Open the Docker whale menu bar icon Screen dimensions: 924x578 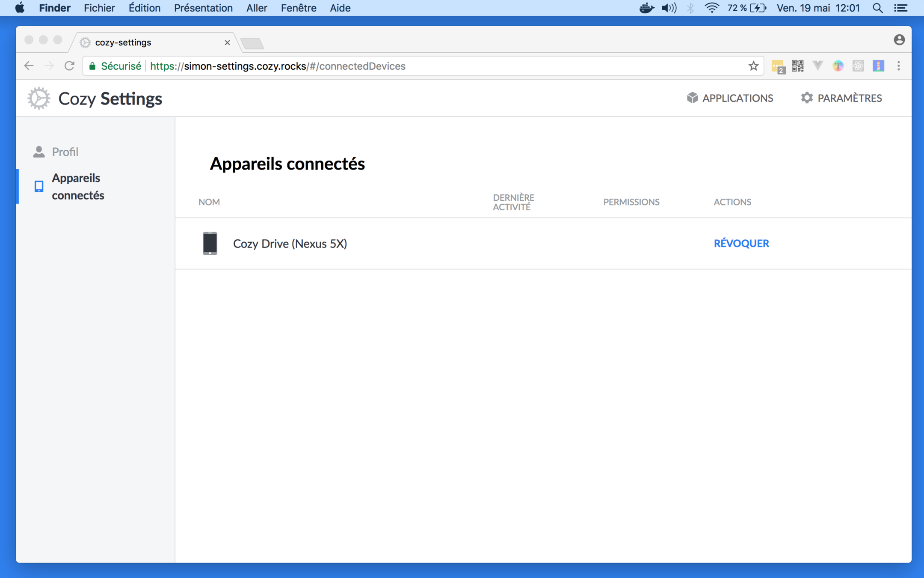click(646, 8)
